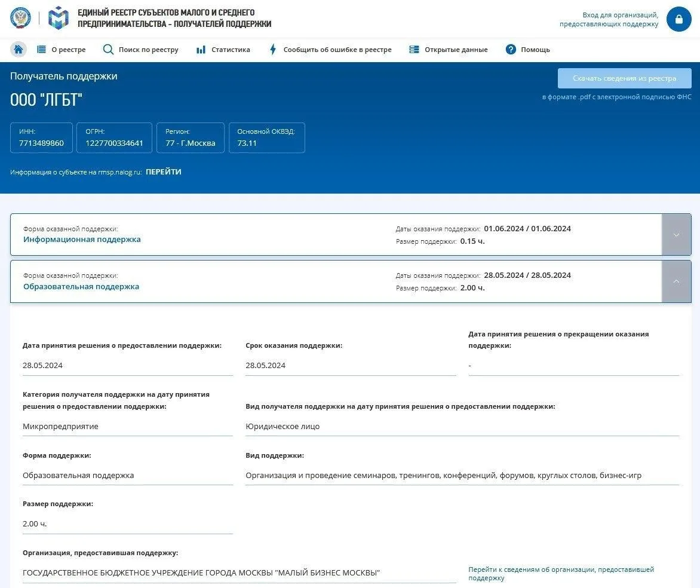Click the region value '77 - Г.Москва'
This screenshot has width=700, height=588.
point(190,143)
